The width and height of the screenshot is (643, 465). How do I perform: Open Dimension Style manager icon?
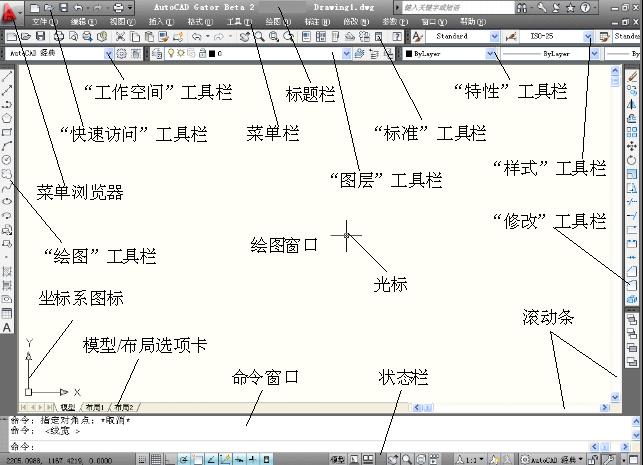point(511,36)
